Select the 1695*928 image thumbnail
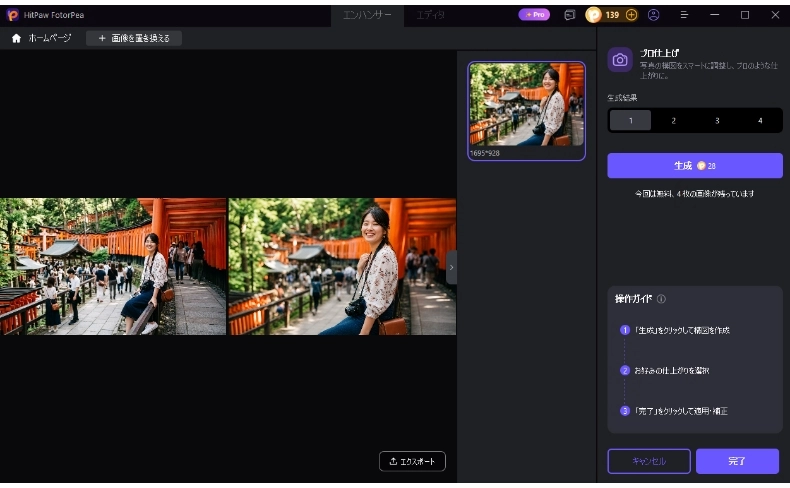Viewport: 790px width, 488px height. coord(526,111)
